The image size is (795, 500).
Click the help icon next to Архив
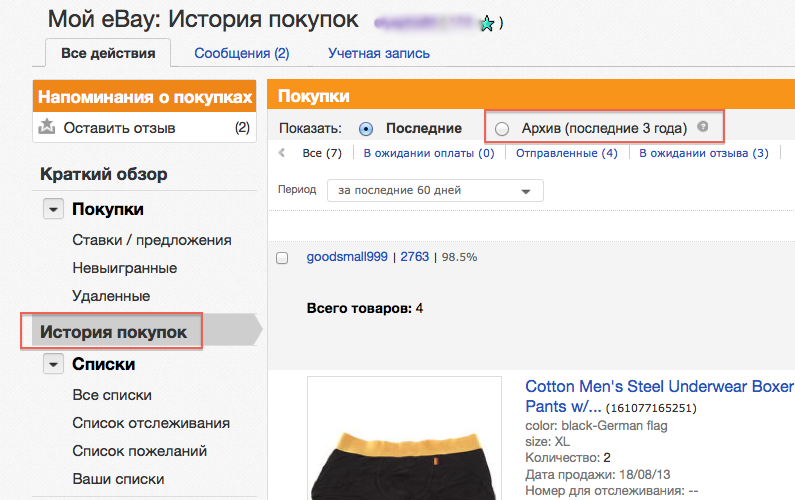pyautogui.click(x=702, y=126)
